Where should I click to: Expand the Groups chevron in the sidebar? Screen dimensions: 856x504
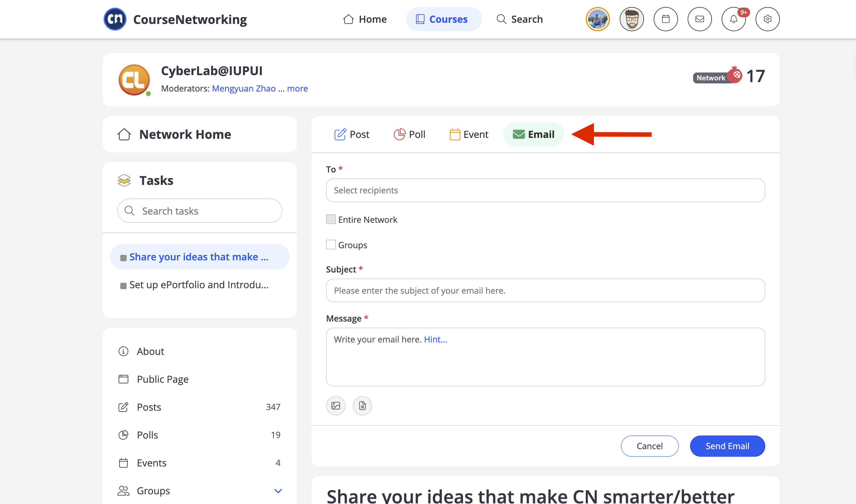(278, 491)
